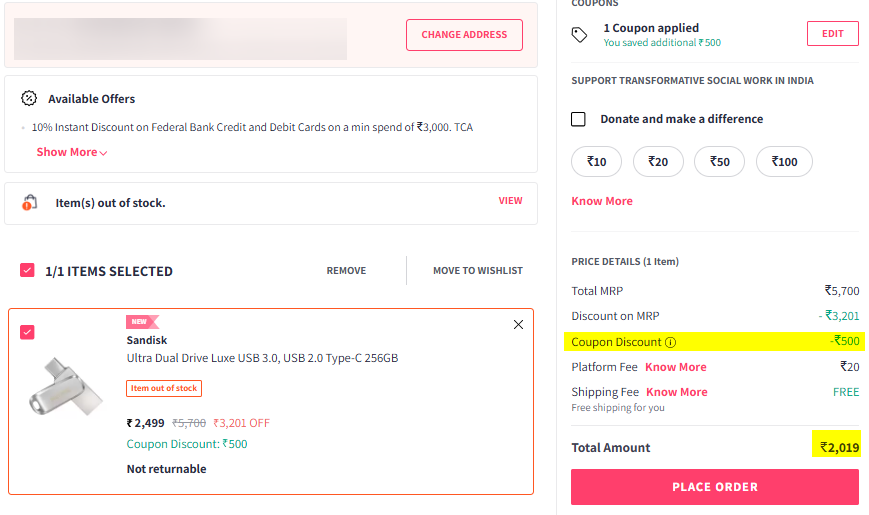The height and width of the screenshot is (515, 869).
Task: View the out of stock items
Action: coord(510,201)
